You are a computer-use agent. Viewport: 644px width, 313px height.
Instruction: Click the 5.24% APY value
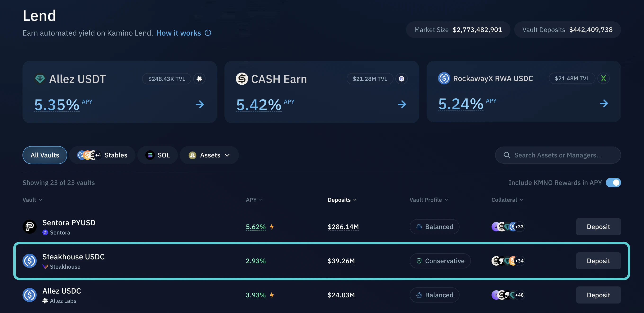461,104
